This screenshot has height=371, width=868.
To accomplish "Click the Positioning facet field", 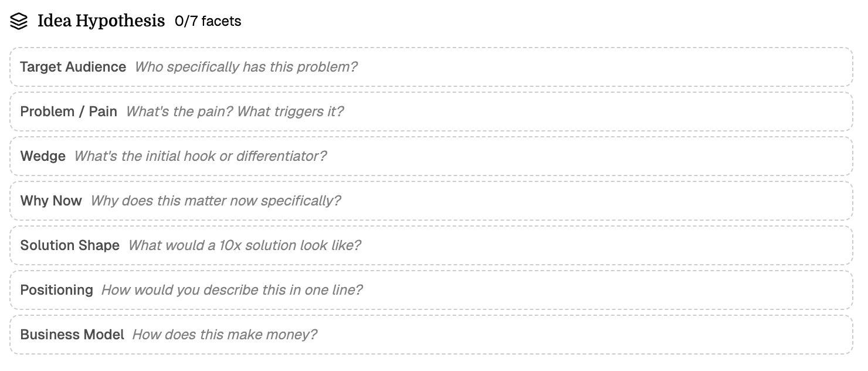I will (x=434, y=290).
